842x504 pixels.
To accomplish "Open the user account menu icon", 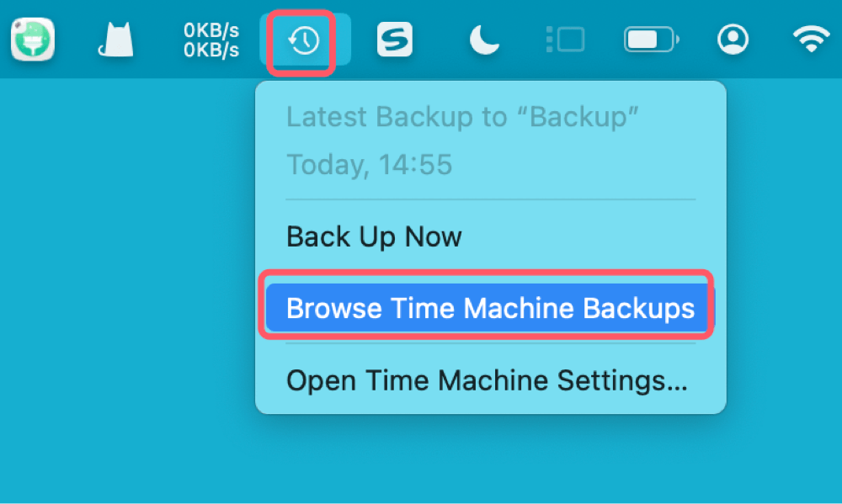I will pos(733,38).
